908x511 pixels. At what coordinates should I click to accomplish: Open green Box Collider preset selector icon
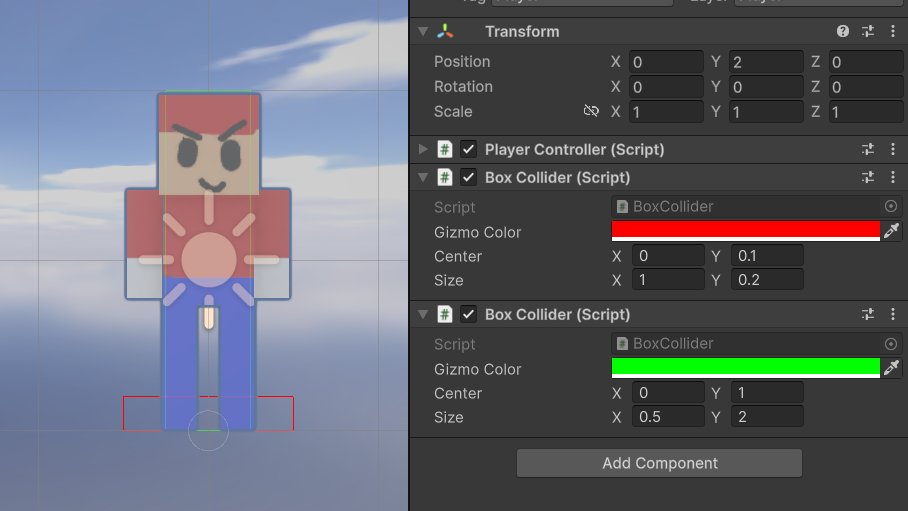tap(867, 314)
